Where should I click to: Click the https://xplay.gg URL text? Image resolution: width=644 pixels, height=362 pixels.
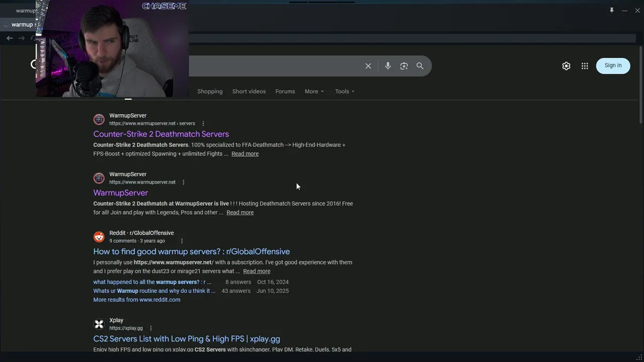coord(126,328)
